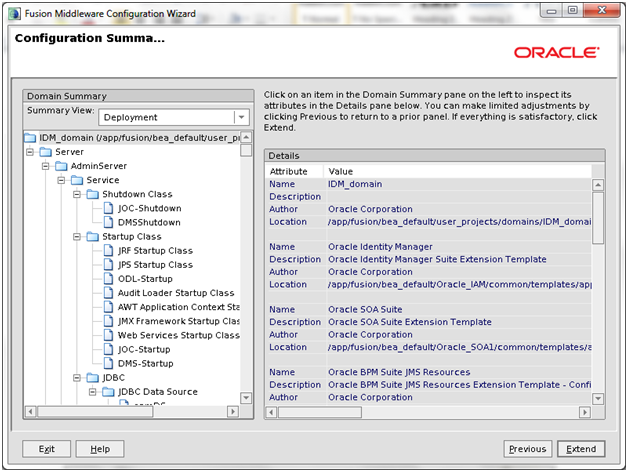The width and height of the screenshot is (628, 472).
Task: Click the Details vertical scrollbar thumb
Action: pos(598,218)
